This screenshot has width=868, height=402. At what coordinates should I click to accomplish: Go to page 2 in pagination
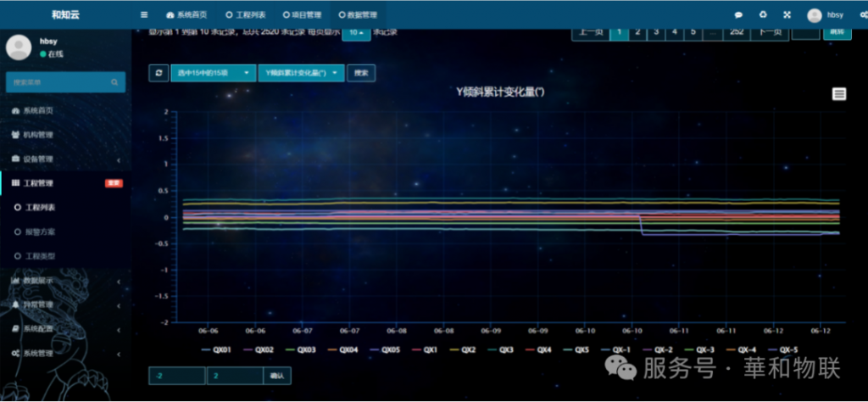(x=637, y=32)
